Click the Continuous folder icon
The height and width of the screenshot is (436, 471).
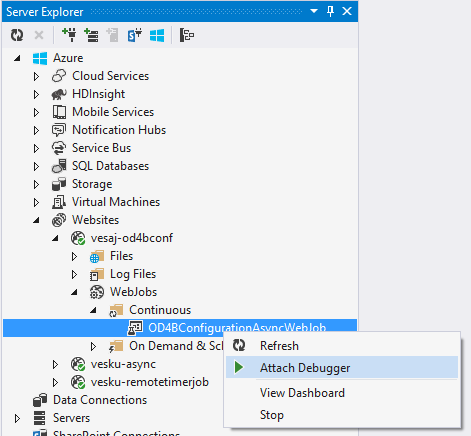click(x=116, y=310)
